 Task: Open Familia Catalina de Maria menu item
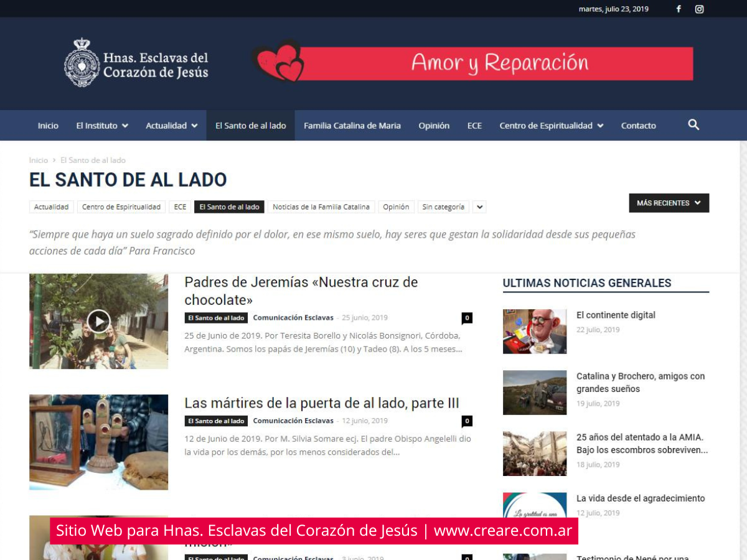pyautogui.click(x=352, y=126)
